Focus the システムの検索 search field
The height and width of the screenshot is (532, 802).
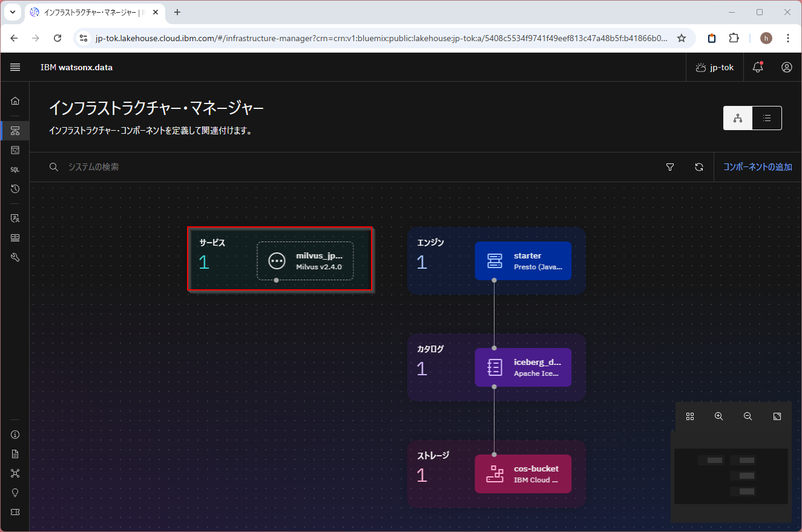tap(351, 167)
